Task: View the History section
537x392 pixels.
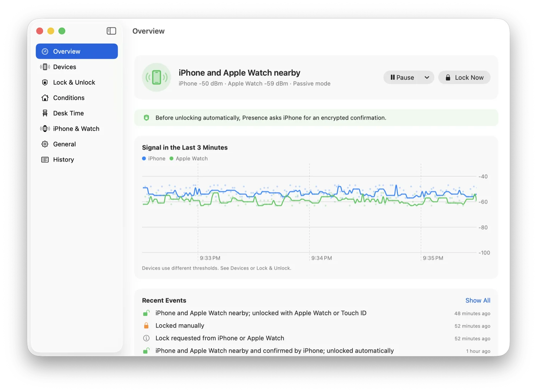Action: 77,160
